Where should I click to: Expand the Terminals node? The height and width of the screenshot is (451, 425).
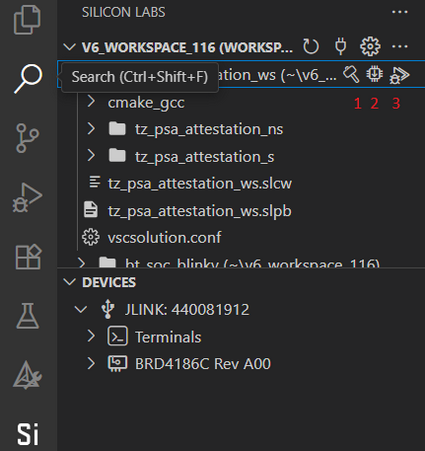(x=91, y=336)
